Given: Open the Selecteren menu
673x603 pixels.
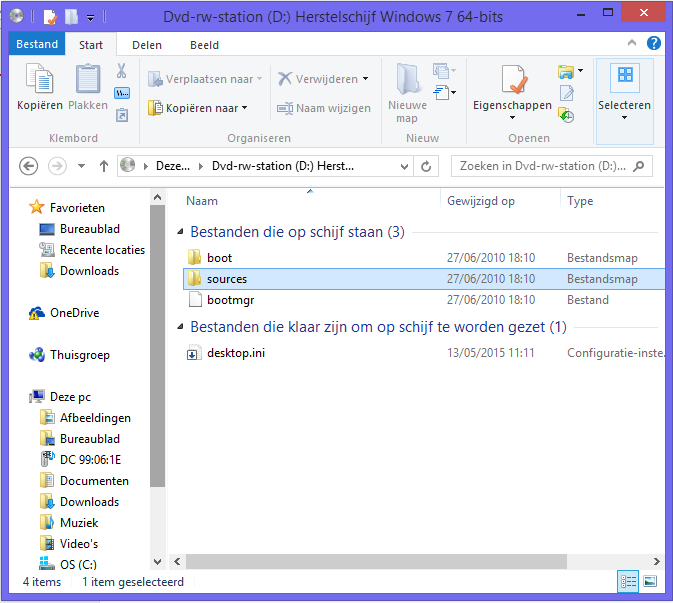Looking at the screenshot, I should [x=624, y=101].
